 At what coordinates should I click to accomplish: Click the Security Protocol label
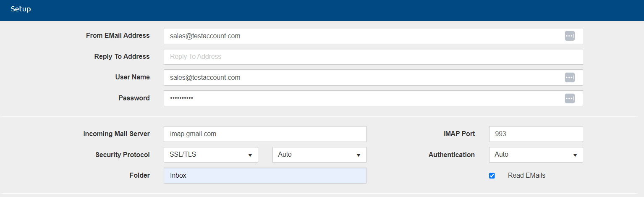tap(122, 155)
